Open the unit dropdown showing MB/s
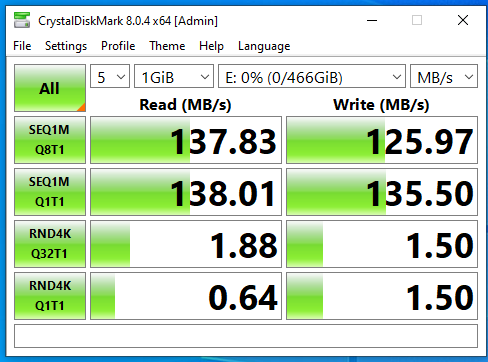This screenshot has height=362, width=488. [x=444, y=76]
